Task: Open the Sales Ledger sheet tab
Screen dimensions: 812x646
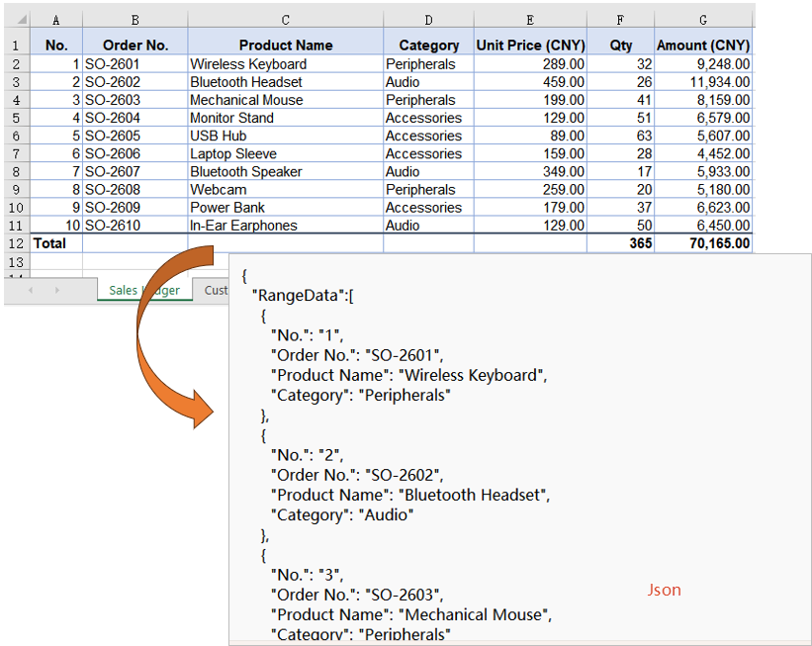Action: [144, 290]
